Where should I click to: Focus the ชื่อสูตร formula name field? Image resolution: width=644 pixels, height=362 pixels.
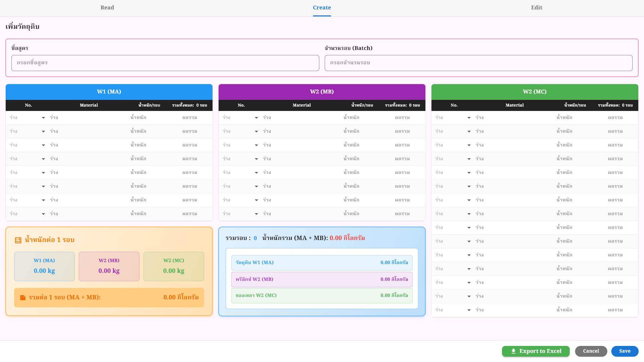(x=165, y=63)
